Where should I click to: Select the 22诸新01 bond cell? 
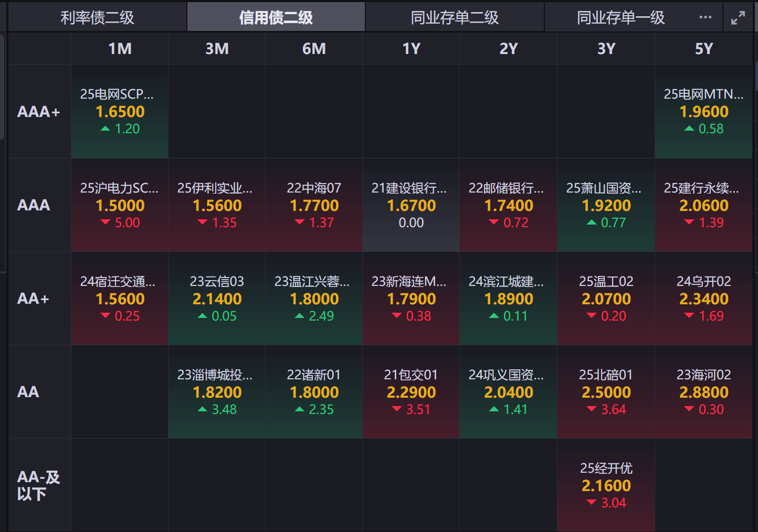(314, 392)
